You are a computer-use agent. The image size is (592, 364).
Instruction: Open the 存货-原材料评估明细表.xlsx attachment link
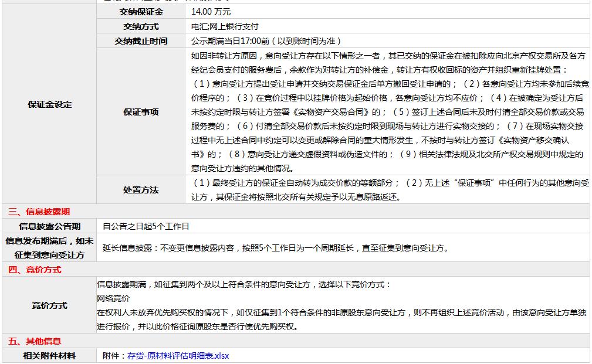[x=178, y=356]
